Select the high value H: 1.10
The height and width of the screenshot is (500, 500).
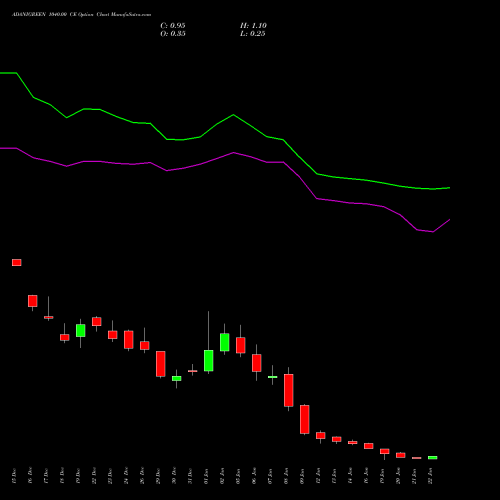(253, 26)
